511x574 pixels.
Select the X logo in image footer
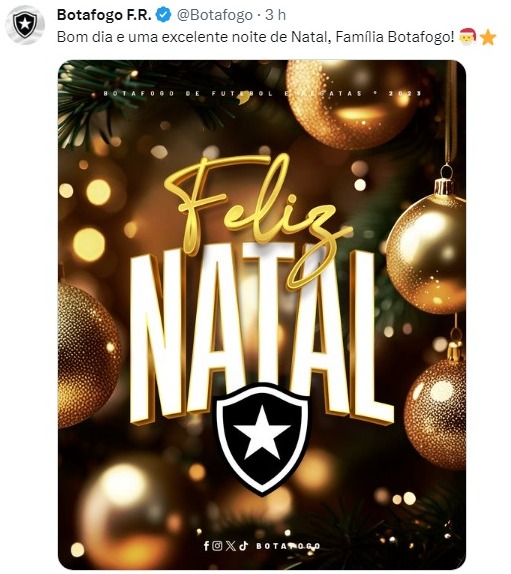click(231, 546)
